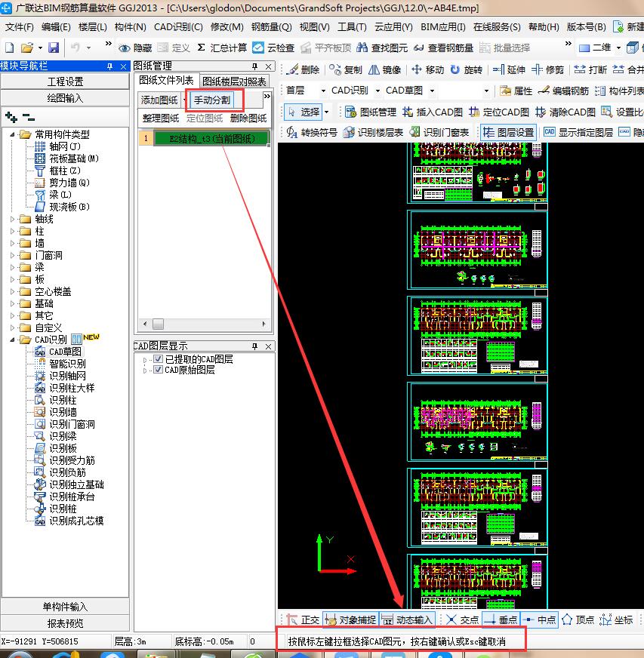This screenshot has height=658, width=644.
Task: Collapse the CAD识别 tree folder
Action: (13, 340)
